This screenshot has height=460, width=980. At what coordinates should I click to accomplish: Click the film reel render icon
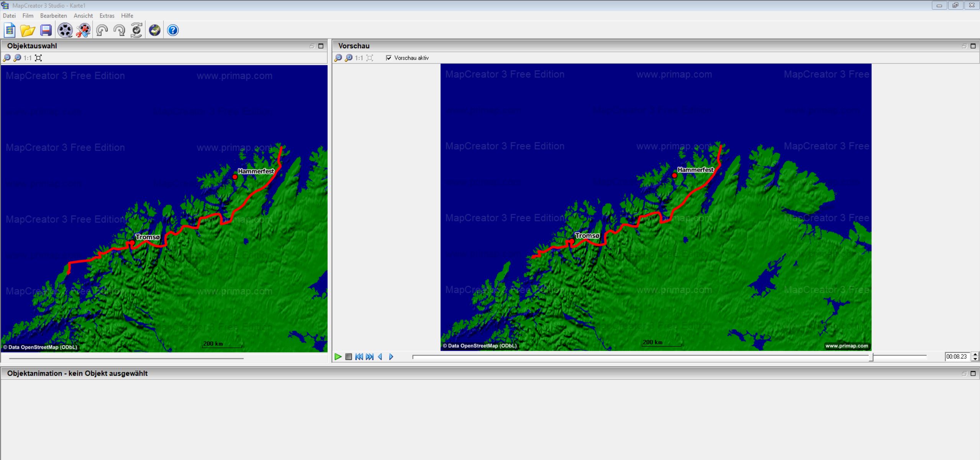[65, 30]
